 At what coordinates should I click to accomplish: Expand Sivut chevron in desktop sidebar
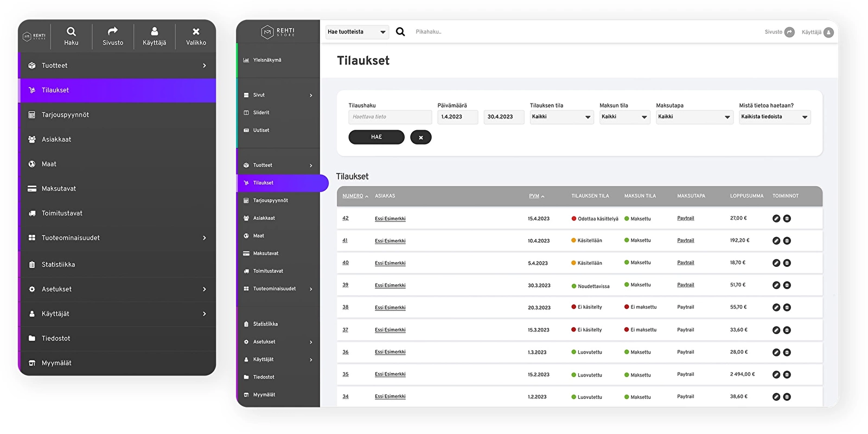(x=311, y=95)
